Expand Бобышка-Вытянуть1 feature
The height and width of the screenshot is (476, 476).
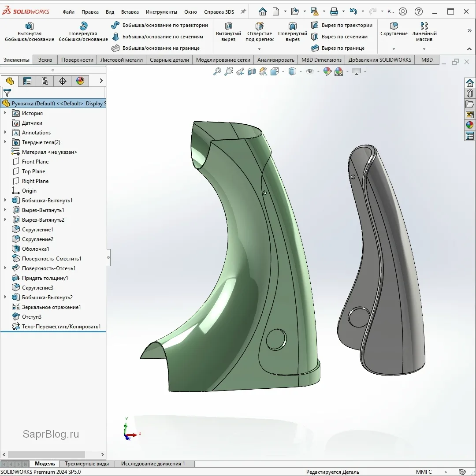pyautogui.click(x=5, y=201)
